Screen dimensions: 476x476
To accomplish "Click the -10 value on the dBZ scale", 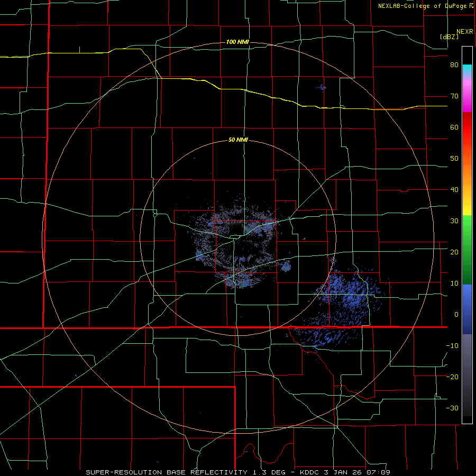I will tap(452, 346).
